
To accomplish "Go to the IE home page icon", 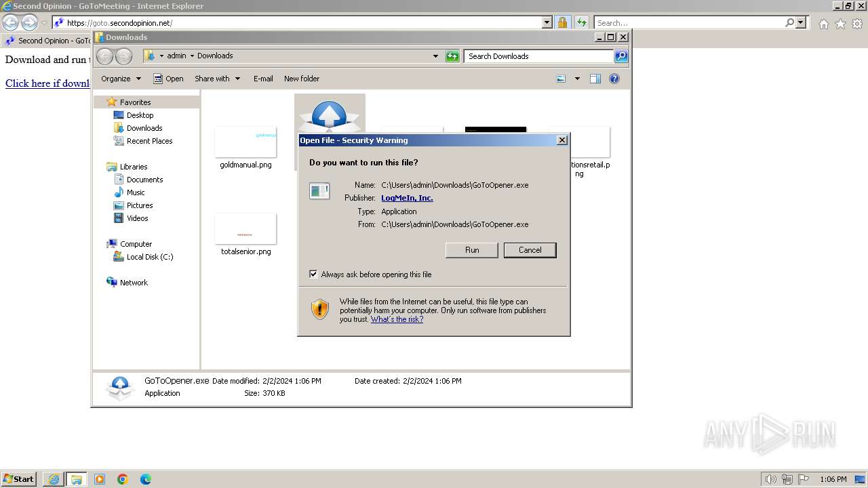I will pyautogui.click(x=823, y=24).
